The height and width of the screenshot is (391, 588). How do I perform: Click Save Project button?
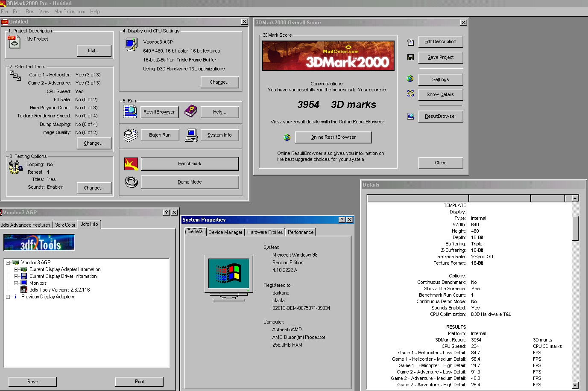[x=441, y=57]
